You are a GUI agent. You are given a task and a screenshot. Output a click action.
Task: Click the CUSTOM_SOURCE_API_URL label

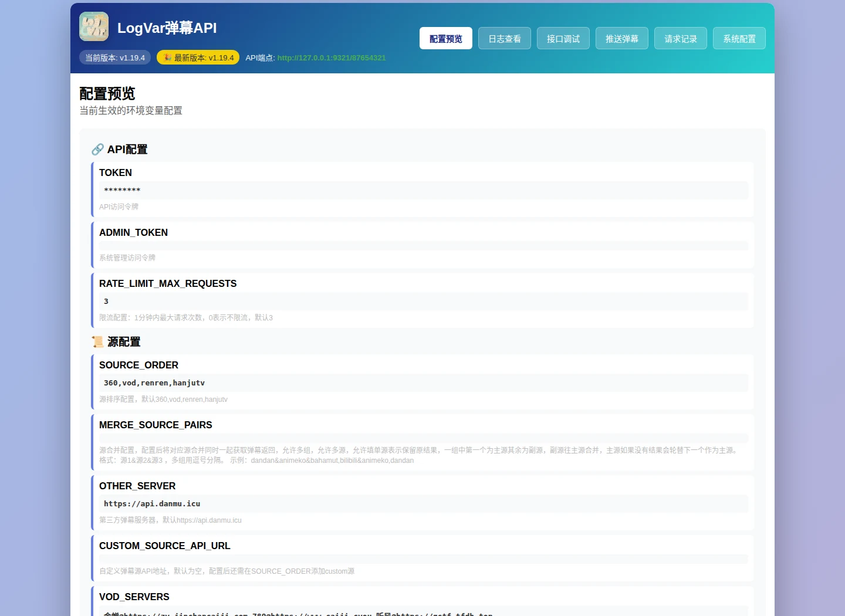(x=165, y=546)
